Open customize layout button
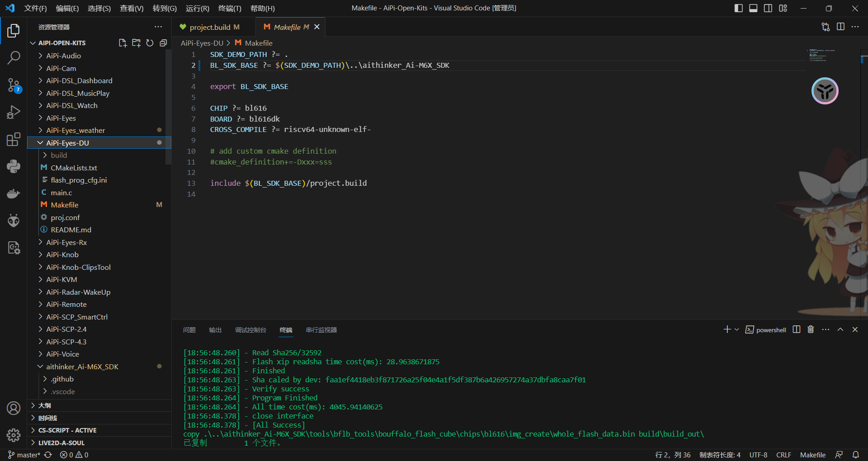868x461 pixels. (x=783, y=8)
